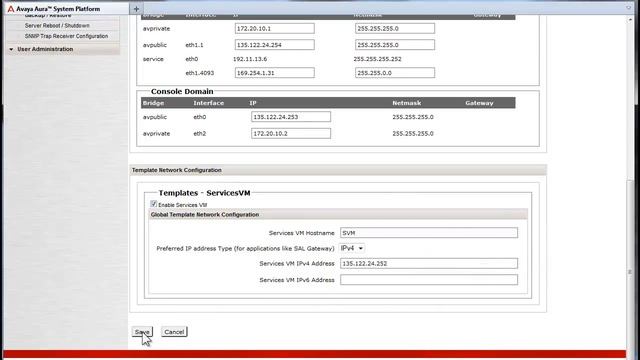Click the Save button
Screen dimensions: 640x360
[142, 332]
